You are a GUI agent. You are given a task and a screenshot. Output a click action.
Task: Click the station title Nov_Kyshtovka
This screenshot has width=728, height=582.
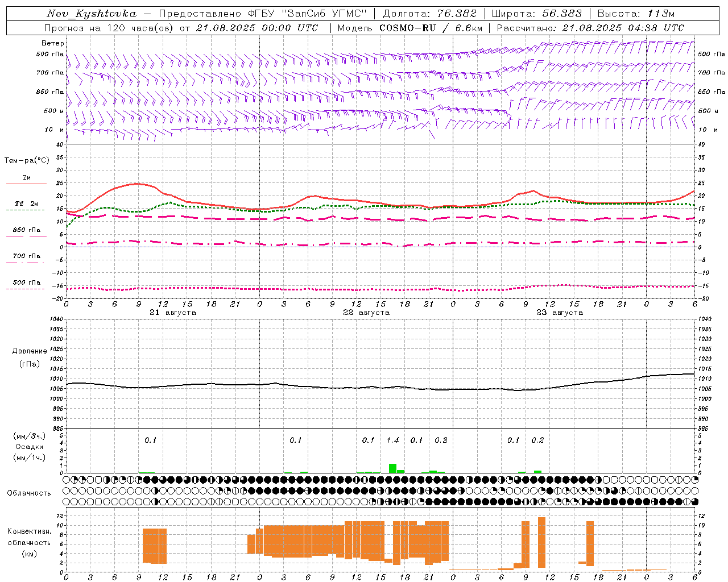pyautogui.click(x=92, y=14)
